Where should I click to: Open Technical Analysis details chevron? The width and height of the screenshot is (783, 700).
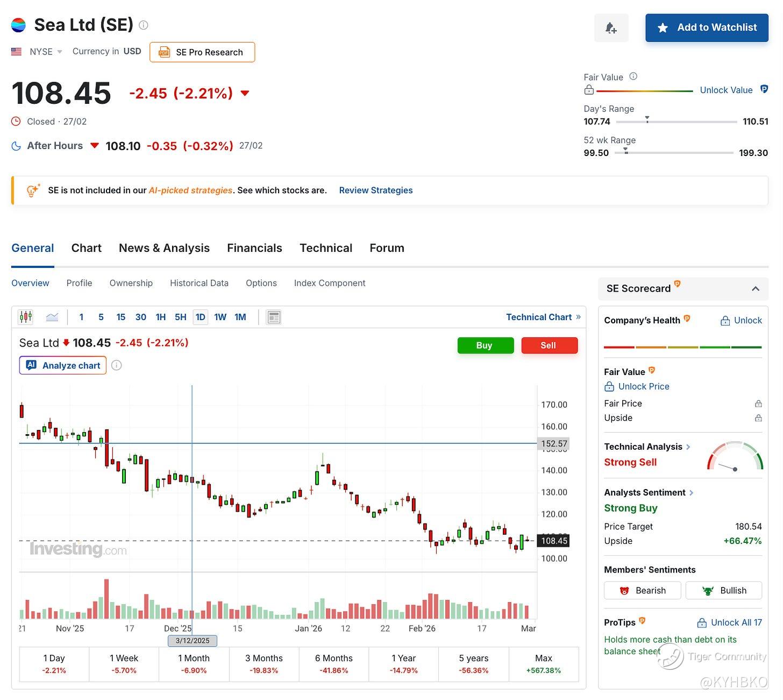tap(688, 447)
